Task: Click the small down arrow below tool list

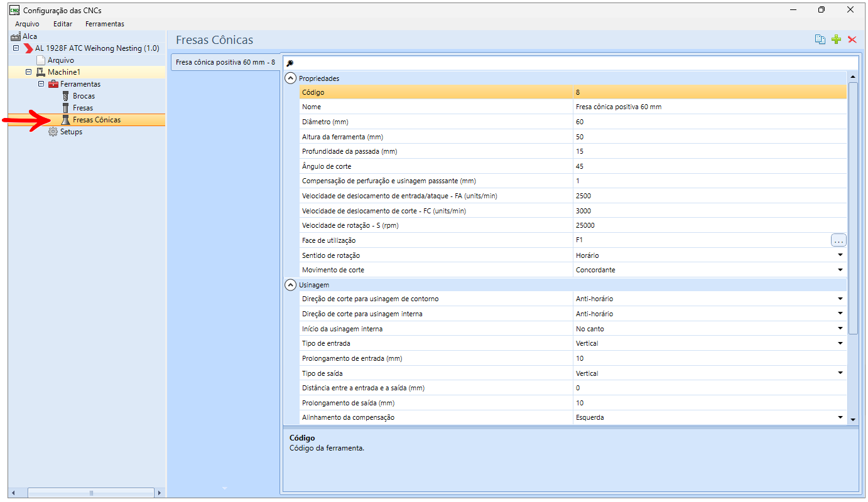Action: tap(224, 488)
